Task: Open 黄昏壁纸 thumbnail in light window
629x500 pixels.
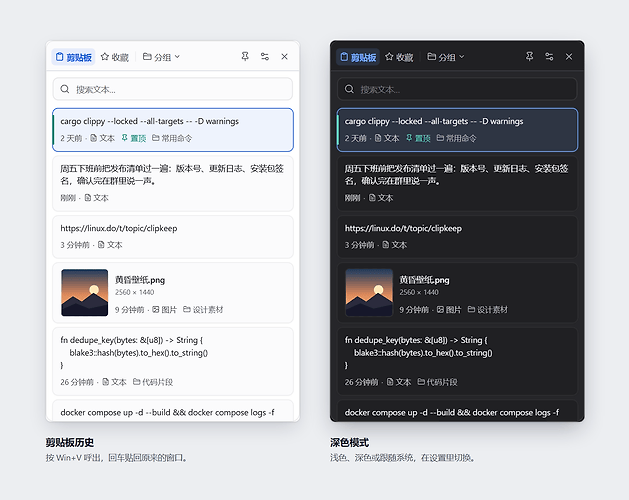Action: (85, 293)
